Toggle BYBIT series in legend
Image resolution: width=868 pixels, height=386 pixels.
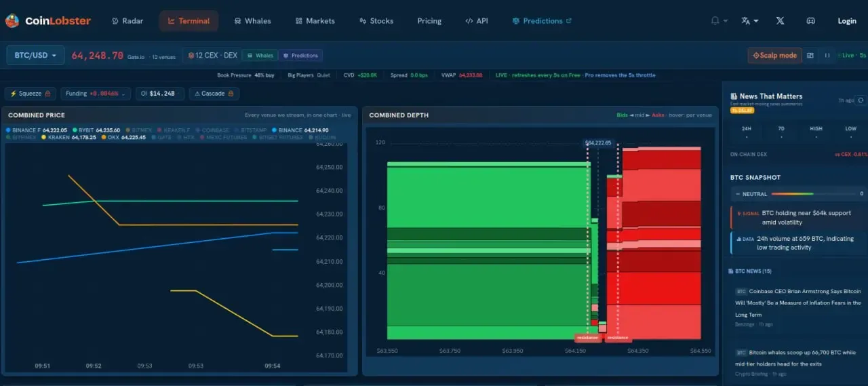(x=96, y=130)
